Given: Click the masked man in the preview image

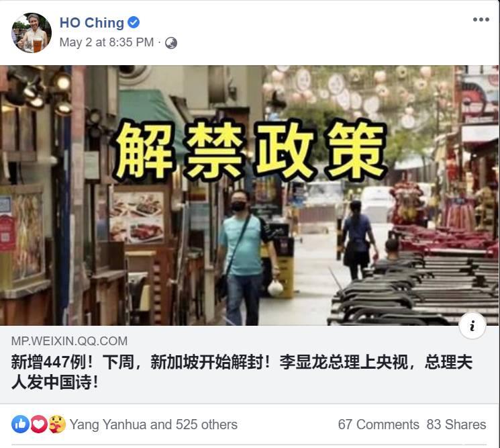Looking at the screenshot, I should click(x=246, y=257).
